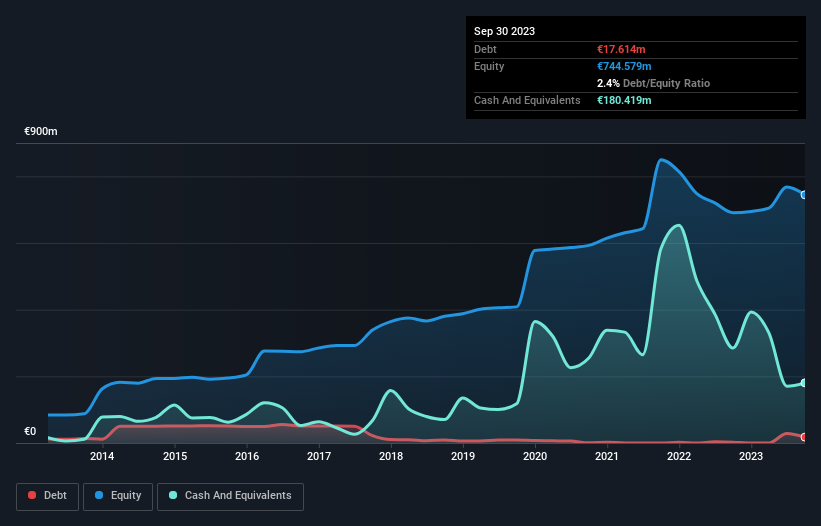Click the €17.614m debt value
Screen dimensions: 821x526
tap(621, 49)
